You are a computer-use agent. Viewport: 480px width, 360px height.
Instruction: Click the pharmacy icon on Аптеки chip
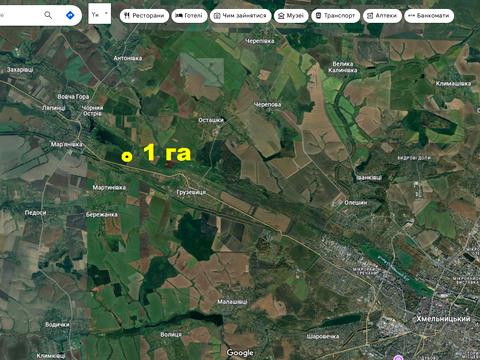[370, 16]
